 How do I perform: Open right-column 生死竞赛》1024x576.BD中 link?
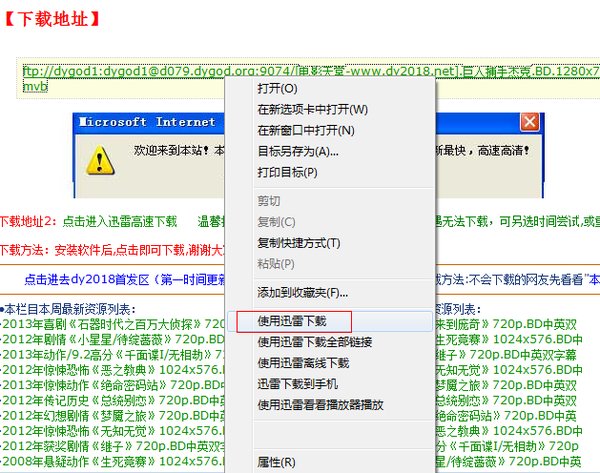509,339
